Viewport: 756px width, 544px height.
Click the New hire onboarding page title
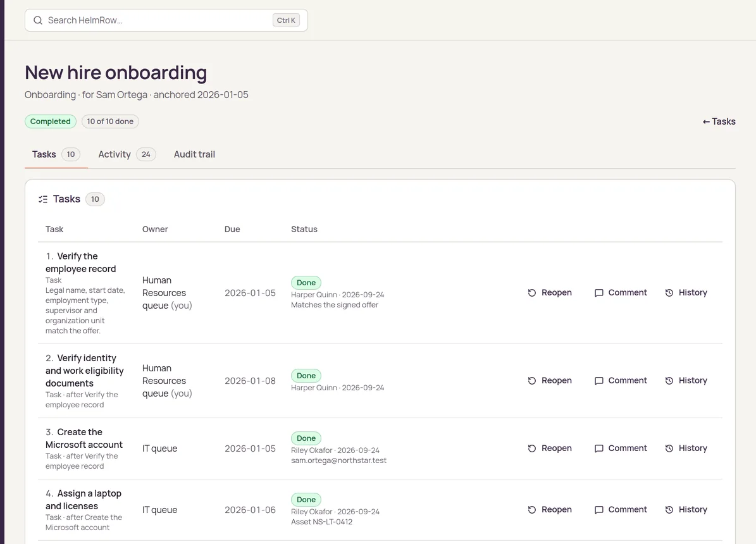[116, 73]
